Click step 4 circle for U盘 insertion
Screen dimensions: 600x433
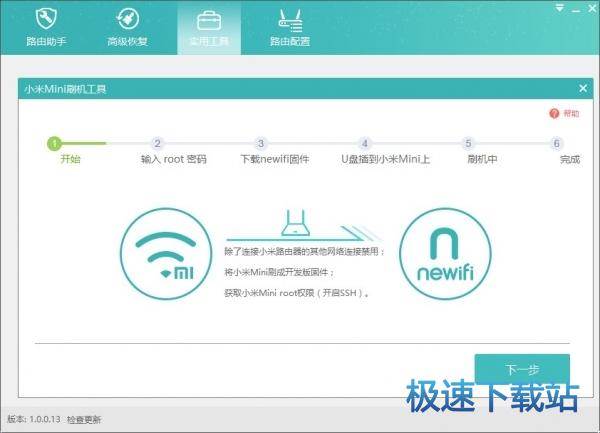[x=365, y=143]
